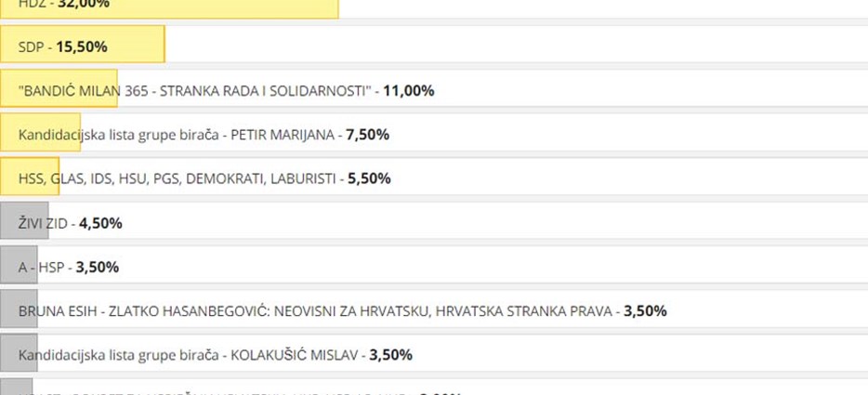Click the yellow bar in HSS coalition row
Screen dimensions: 868x395
[30, 177]
